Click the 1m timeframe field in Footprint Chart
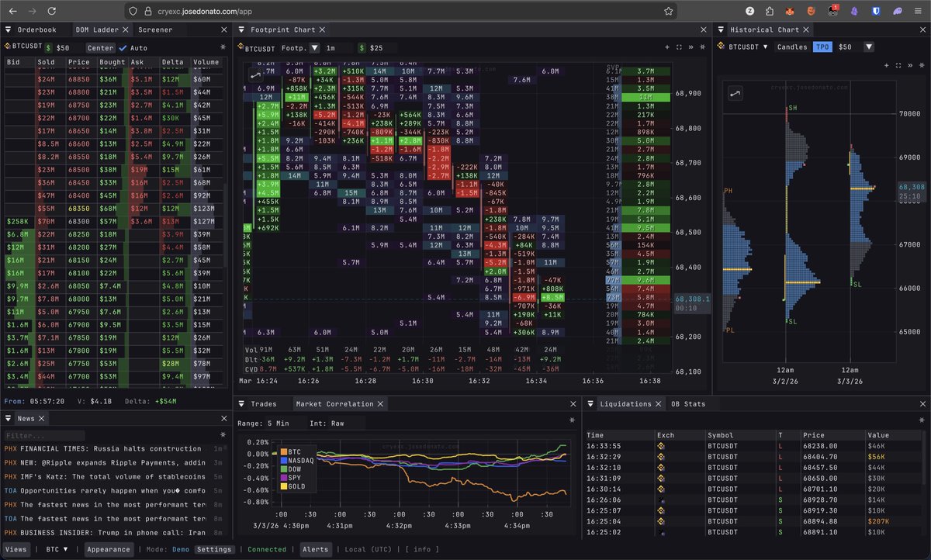 coord(337,47)
